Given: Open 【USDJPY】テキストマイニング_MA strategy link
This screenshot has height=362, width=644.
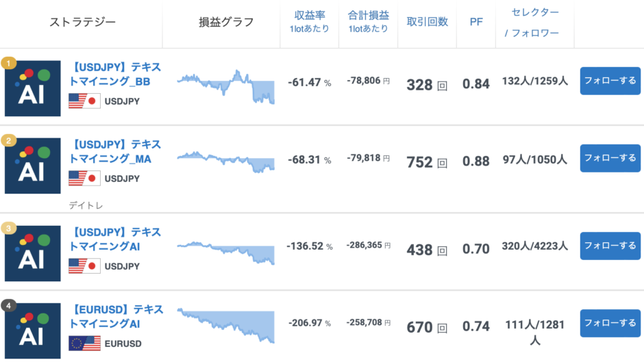Looking at the screenshot, I should (x=116, y=152).
